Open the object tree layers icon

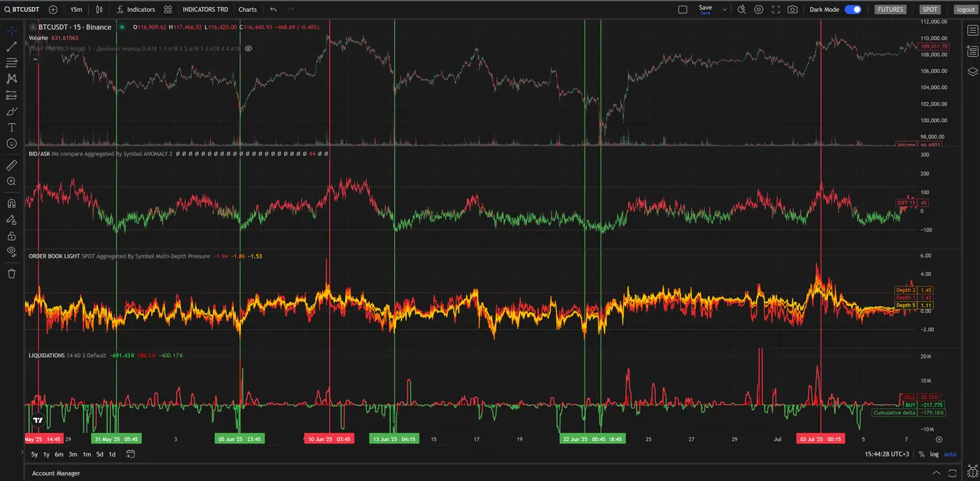coord(972,71)
